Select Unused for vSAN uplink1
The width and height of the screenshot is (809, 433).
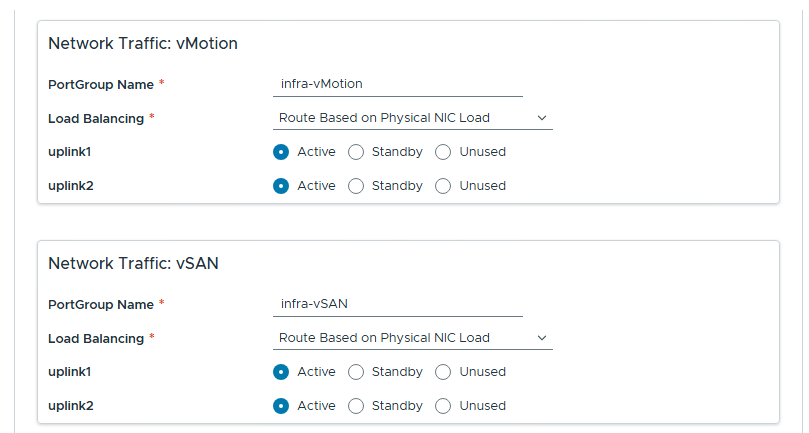point(443,372)
